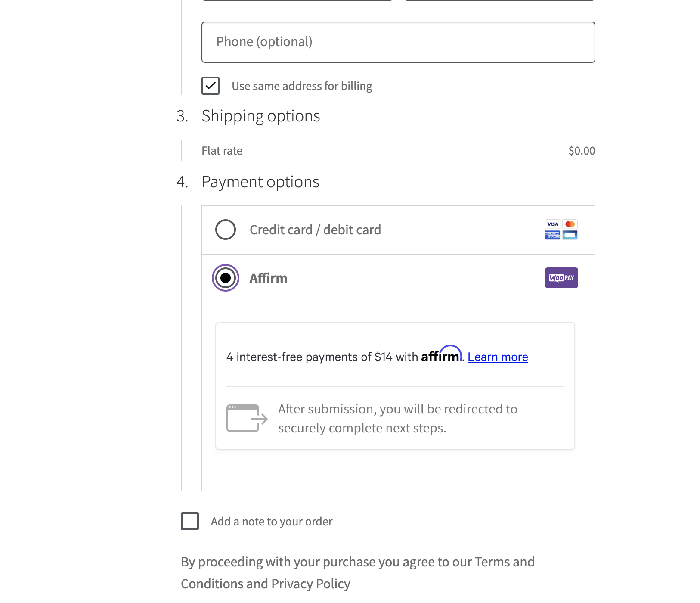Uncheck Use same address for billing
The width and height of the screenshot is (700, 603).
(210, 86)
